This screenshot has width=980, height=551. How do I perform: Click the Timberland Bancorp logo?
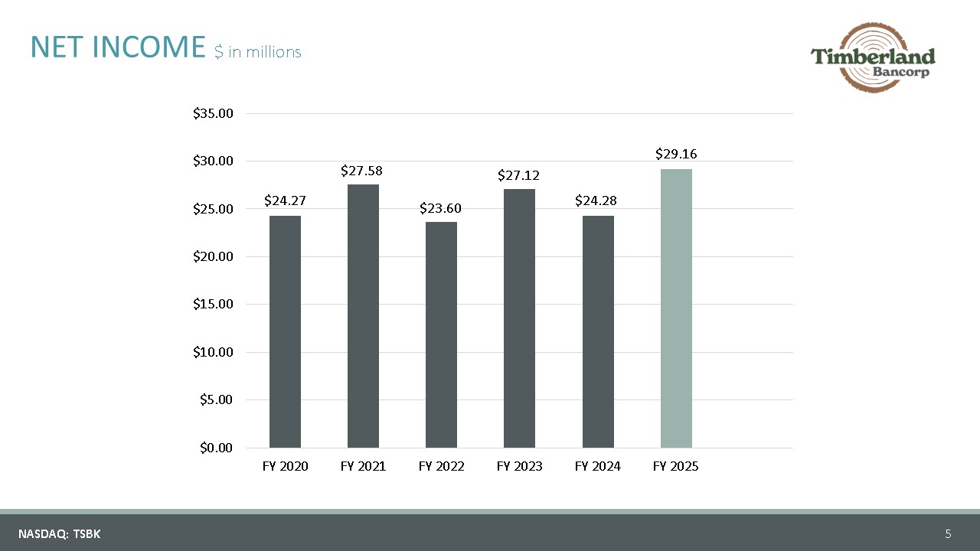coord(873,57)
